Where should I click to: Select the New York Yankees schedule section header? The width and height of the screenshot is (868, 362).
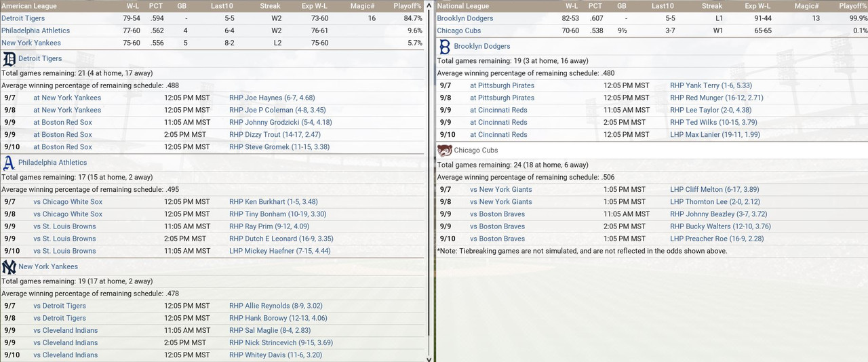(x=48, y=266)
